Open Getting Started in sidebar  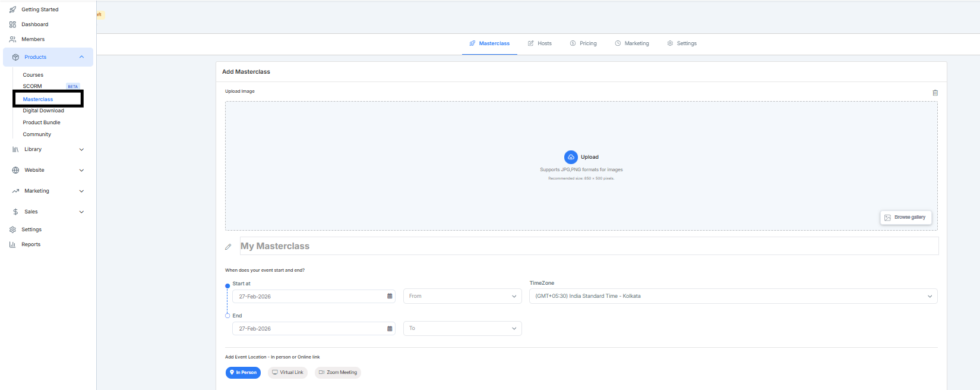click(x=40, y=10)
